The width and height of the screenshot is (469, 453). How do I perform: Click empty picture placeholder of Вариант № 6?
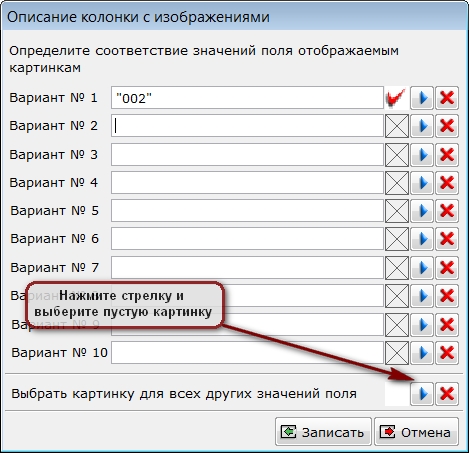[x=397, y=239]
